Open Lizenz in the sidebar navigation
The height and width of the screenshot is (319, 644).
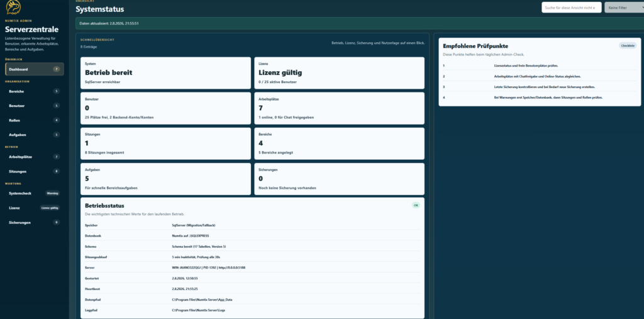(35, 208)
